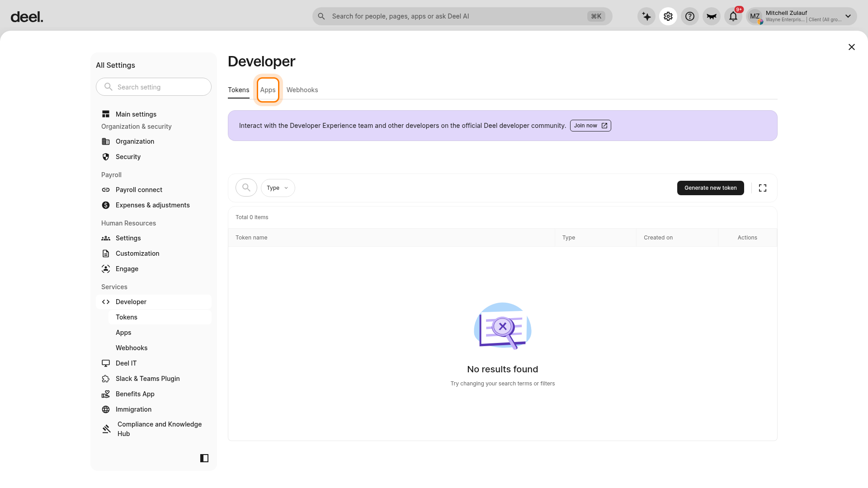Screen dimensions: 868x488
Task: Click the Expenses dollar icon
Action: click(x=106, y=205)
